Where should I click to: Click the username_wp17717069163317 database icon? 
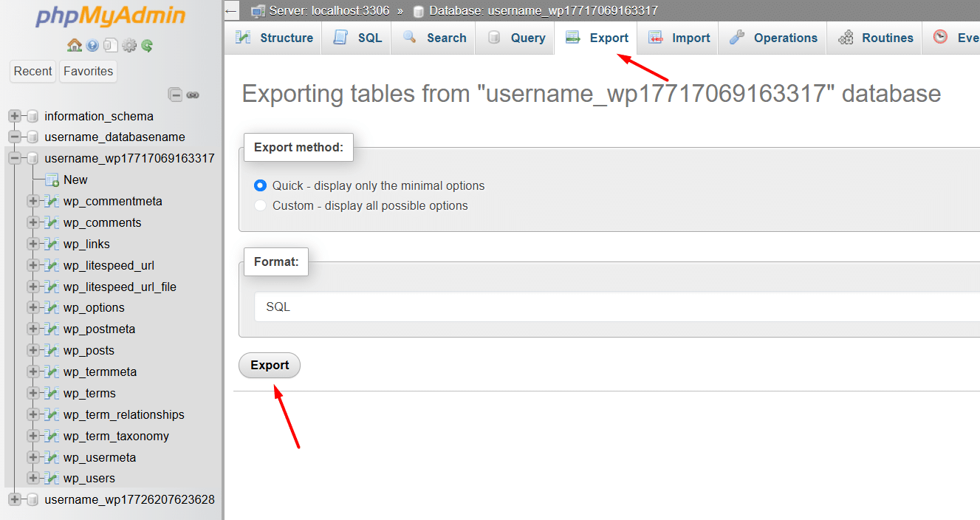[x=32, y=158]
